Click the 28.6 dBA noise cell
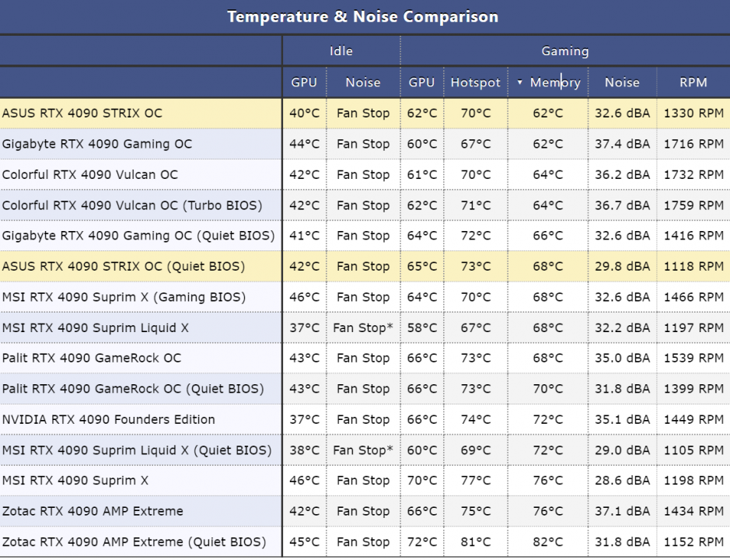Image resolution: width=730 pixels, height=560 pixels. 622,481
